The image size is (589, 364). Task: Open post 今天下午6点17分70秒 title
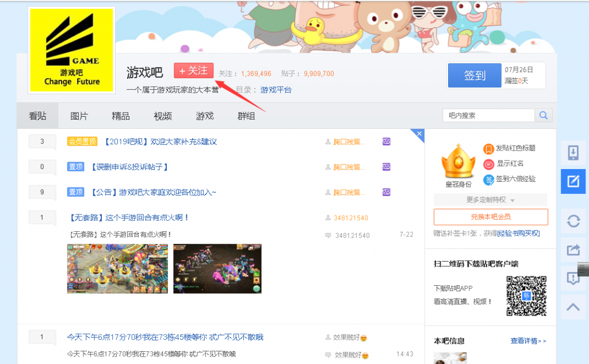165,337
